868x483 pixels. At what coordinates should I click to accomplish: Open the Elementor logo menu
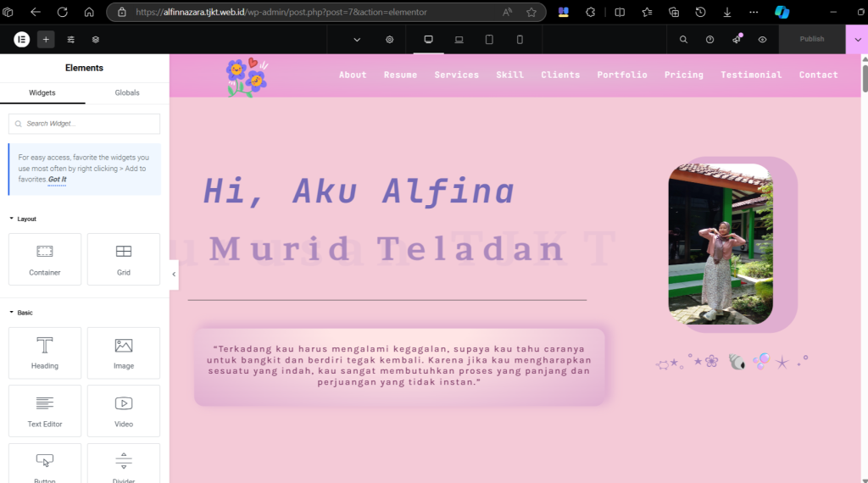pyautogui.click(x=22, y=39)
